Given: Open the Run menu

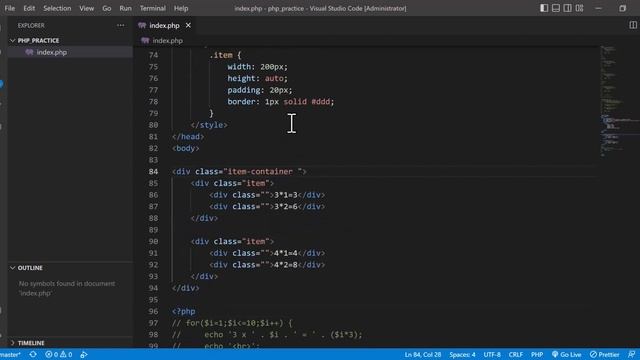Looking at the screenshot, I should pyautogui.click(x=125, y=8).
